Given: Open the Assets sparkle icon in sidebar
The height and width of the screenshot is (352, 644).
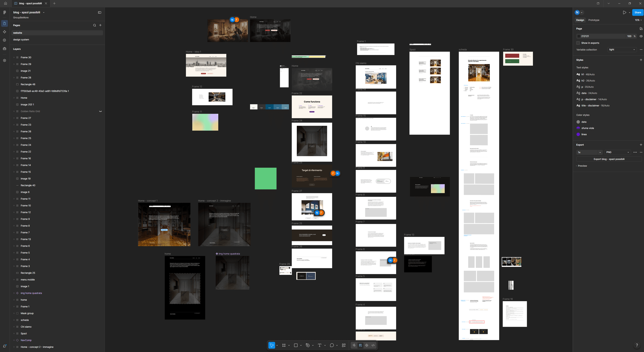Looking at the screenshot, I should pyautogui.click(x=5, y=32).
